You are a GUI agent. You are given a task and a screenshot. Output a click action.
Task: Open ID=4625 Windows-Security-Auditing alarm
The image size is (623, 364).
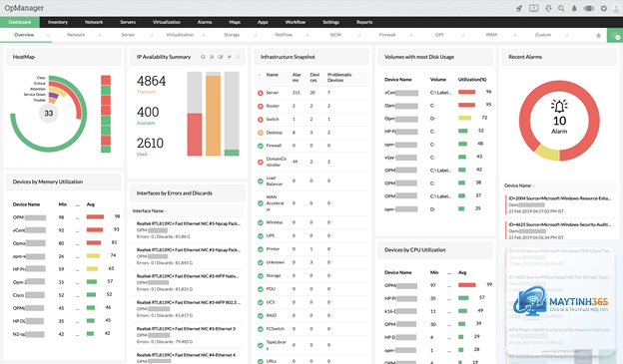559,231
